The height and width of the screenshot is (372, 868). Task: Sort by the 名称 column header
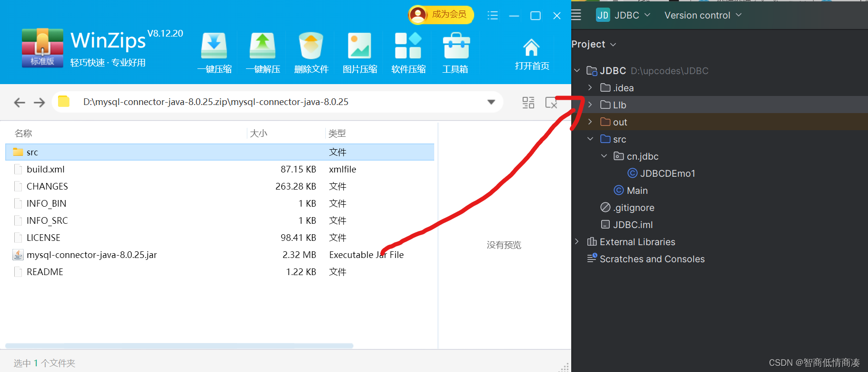click(23, 134)
